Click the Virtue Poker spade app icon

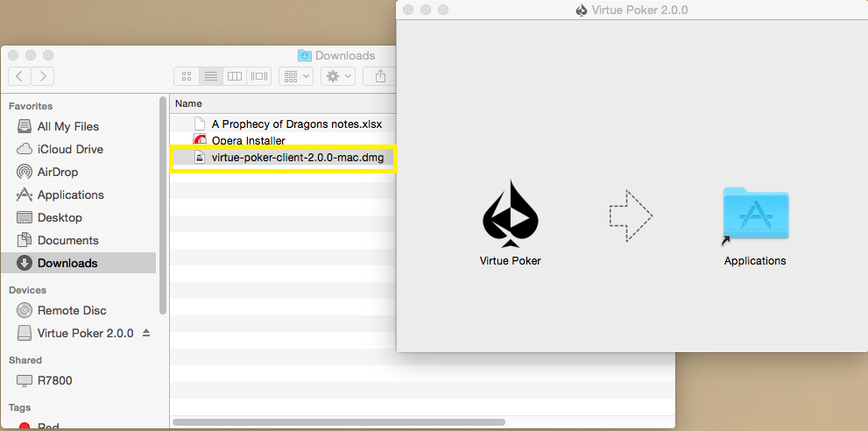[x=511, y=213]
